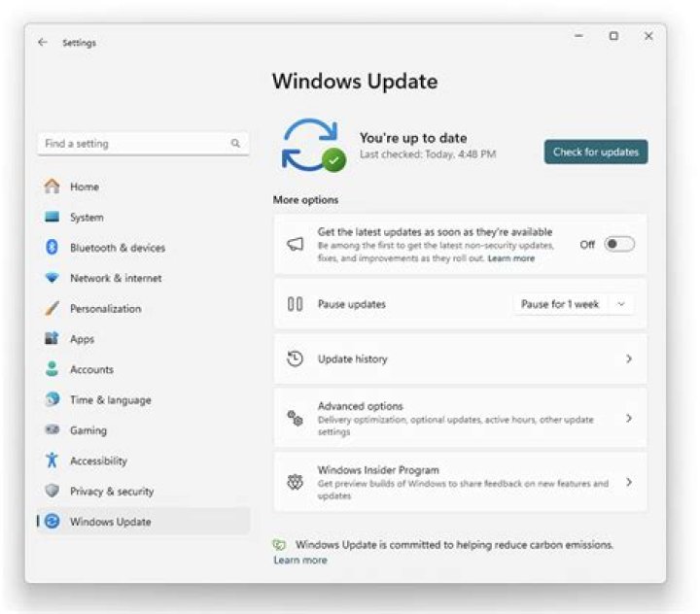The width and height of the screenshot is (700, 614).
Task: Click the pause bars icon
Action: click(296, 304)
